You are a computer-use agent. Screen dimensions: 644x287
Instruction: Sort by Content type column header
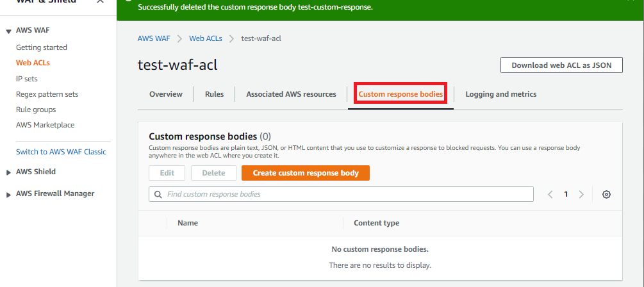coord(377,223)
